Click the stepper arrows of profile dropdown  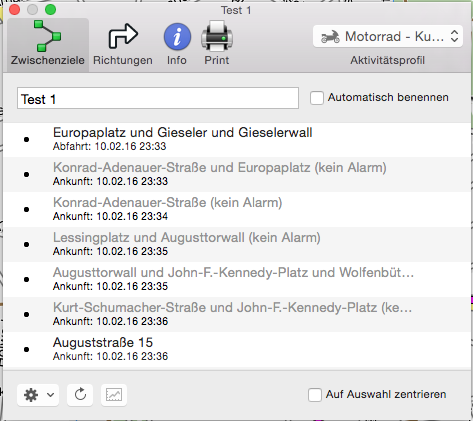[454, 36]
